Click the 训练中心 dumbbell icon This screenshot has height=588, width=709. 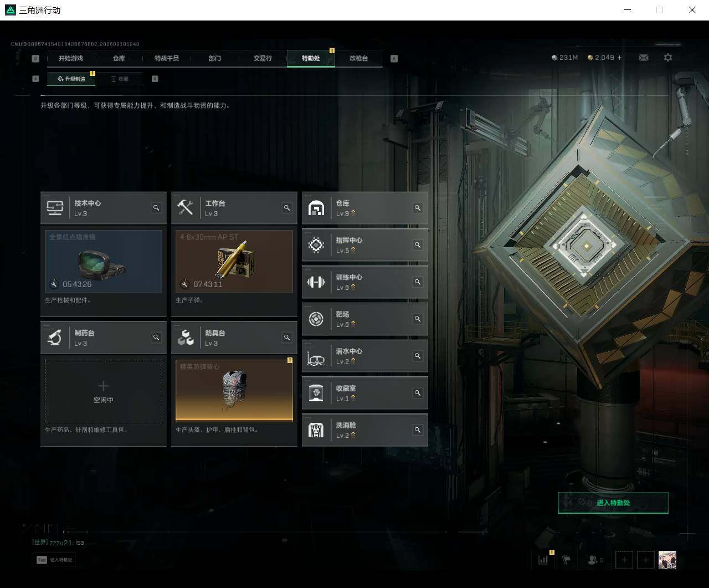(316, 282)
